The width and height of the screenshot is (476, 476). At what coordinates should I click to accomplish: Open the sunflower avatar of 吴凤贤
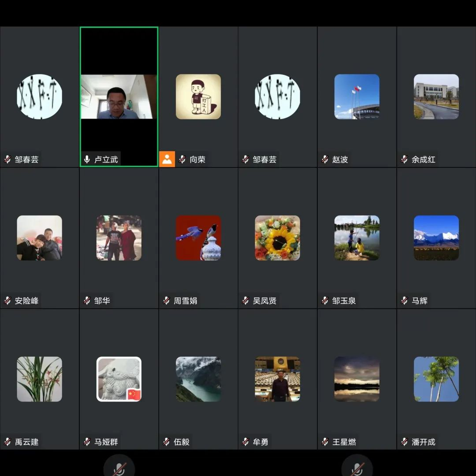[277, 238]
